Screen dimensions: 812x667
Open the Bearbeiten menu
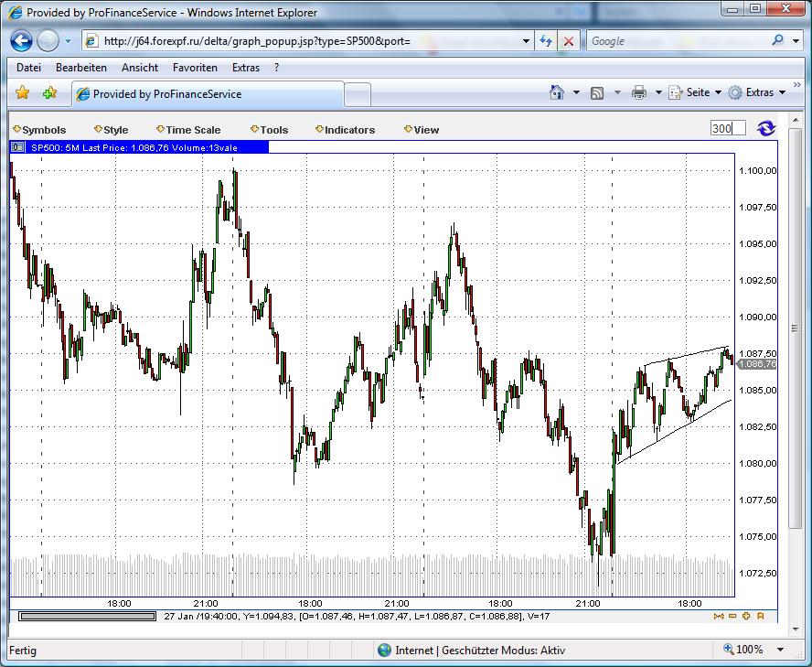tap(81, 68)
